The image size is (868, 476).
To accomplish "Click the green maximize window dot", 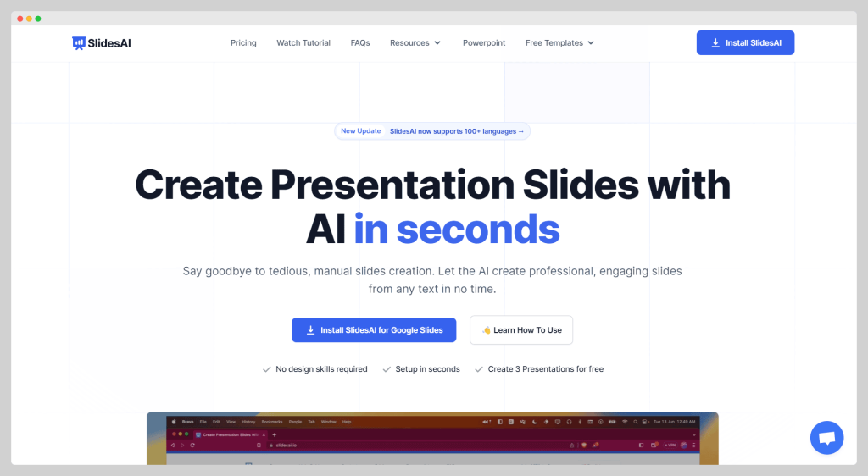I will coord(38,19).
